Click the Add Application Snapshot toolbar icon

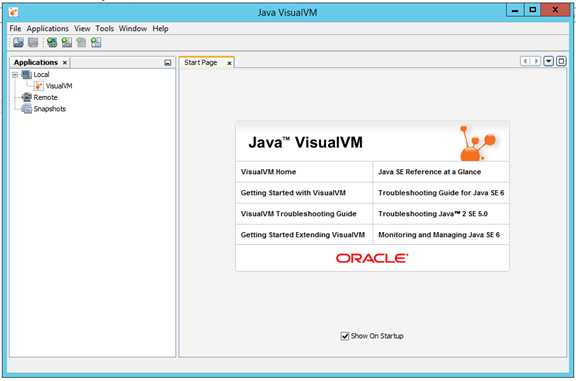point(96,43)
